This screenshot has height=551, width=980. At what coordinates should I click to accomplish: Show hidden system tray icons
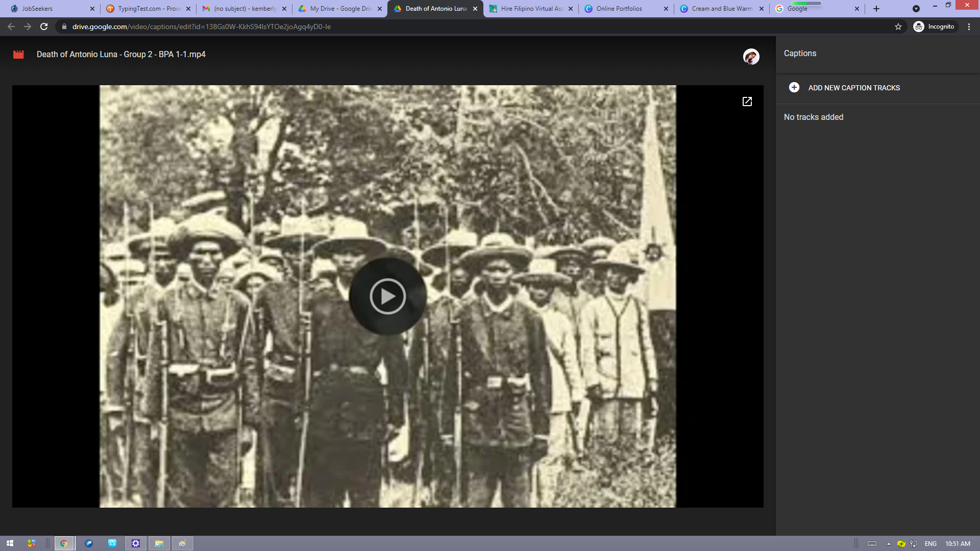[889, 544]
